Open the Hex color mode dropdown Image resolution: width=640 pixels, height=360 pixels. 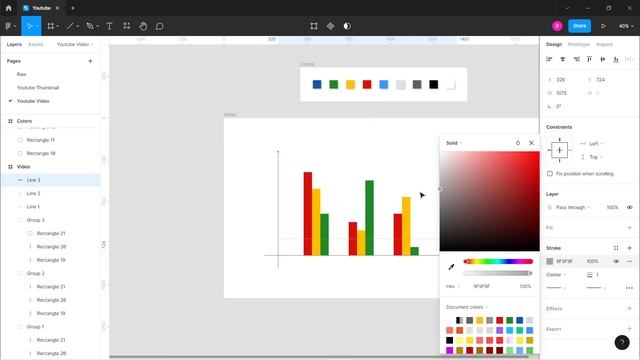[453, 287]
